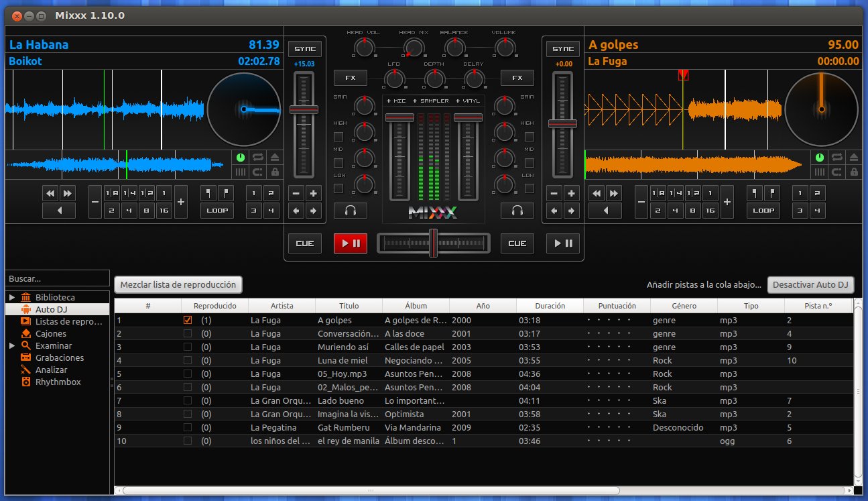Toggle key lock on deck 2
Viewport: 868px width, 501px height.
point(853,172)
